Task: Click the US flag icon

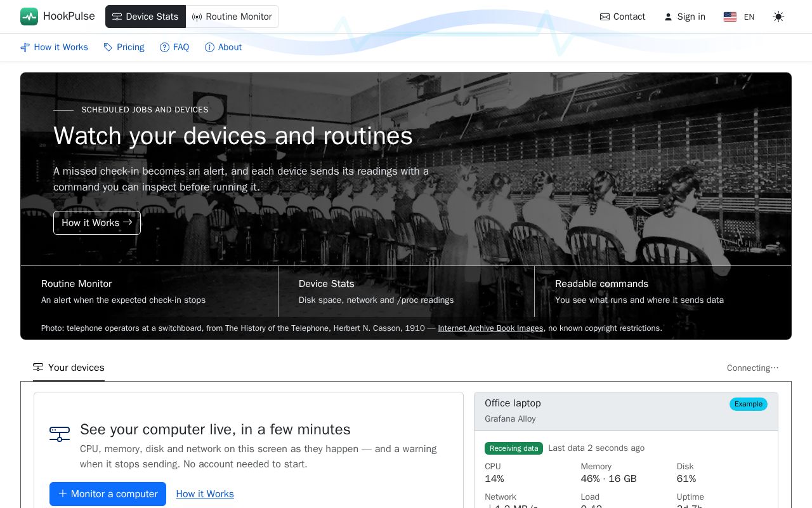Action: click(x=730, y=17)
